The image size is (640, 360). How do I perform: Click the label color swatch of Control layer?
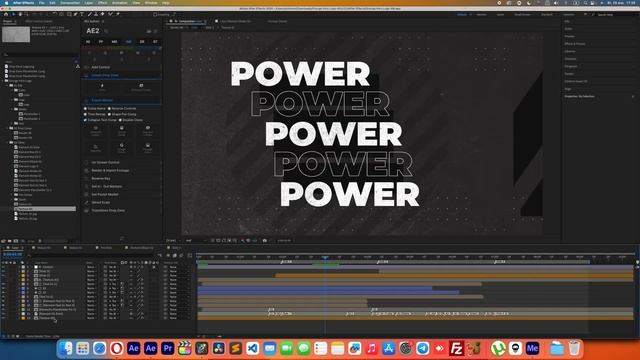23,267
